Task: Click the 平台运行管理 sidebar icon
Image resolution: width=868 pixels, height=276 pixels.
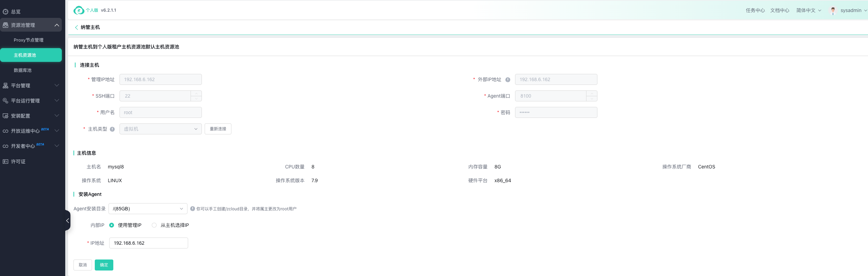Action: pos(5,101)
